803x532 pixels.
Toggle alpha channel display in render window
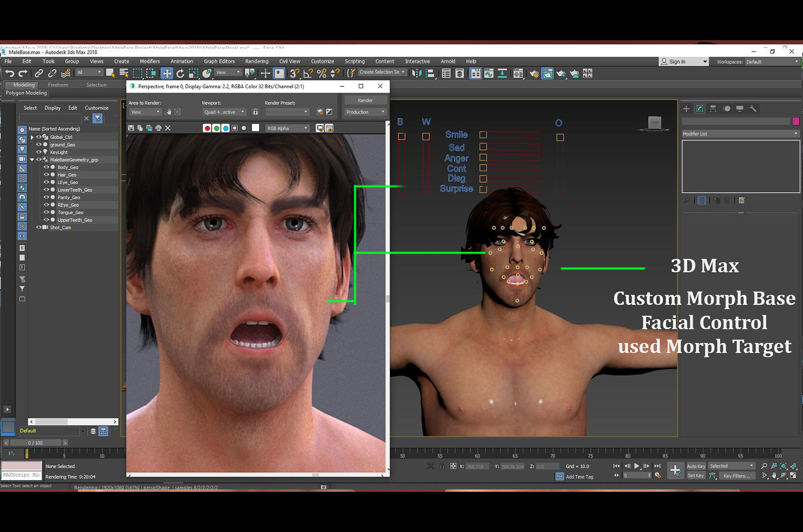point(234,128)
